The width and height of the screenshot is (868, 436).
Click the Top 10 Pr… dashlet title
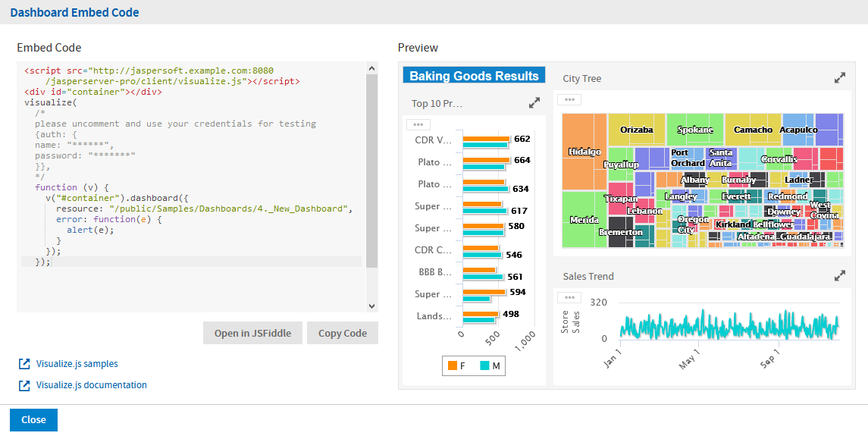pyautogui.click(x=437, y=103)
